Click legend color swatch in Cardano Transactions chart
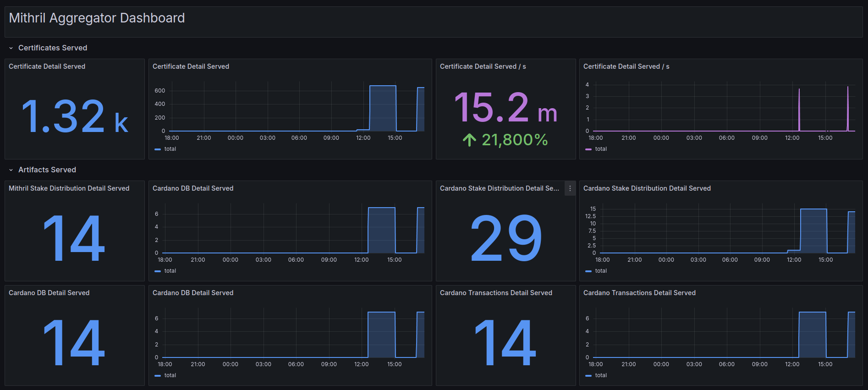Viewport: 868px width, 390px height. point(588,376)
